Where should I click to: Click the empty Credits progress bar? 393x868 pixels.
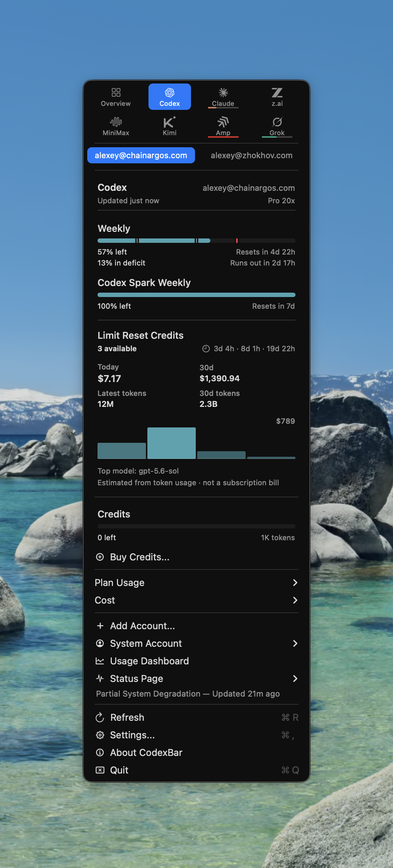point(196,526)
